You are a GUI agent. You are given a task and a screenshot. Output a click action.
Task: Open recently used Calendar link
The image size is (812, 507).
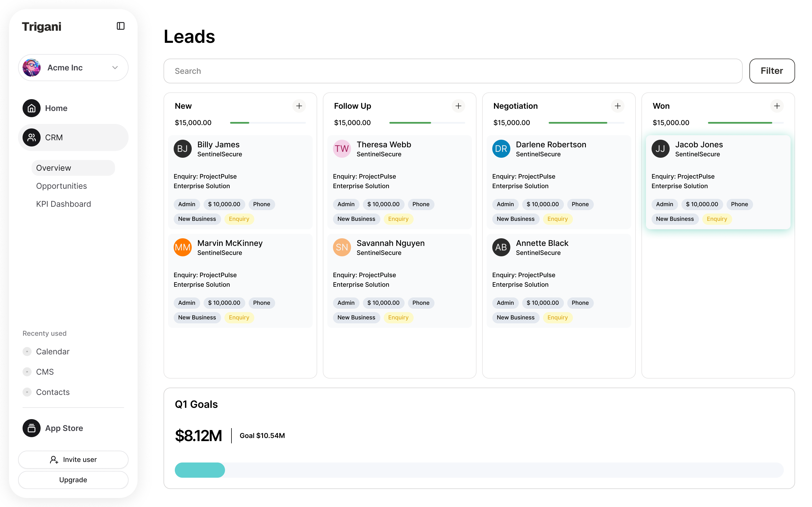click(x=53, y=352)
